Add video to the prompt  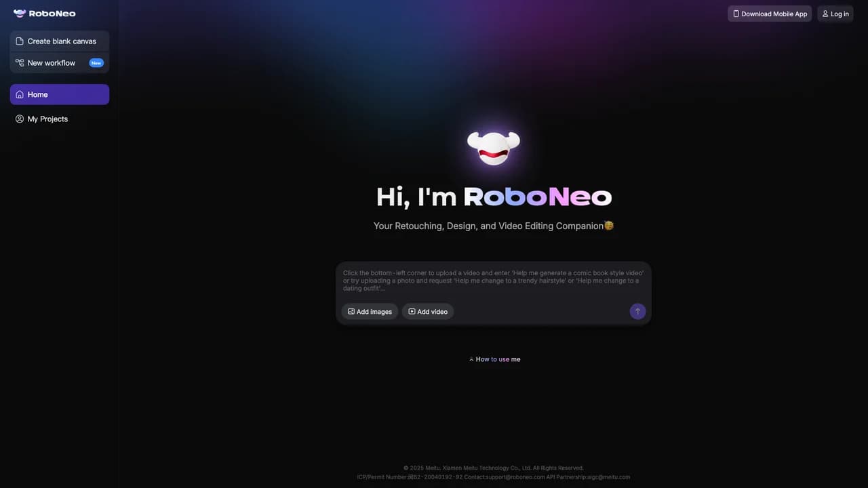pos(428,311)
